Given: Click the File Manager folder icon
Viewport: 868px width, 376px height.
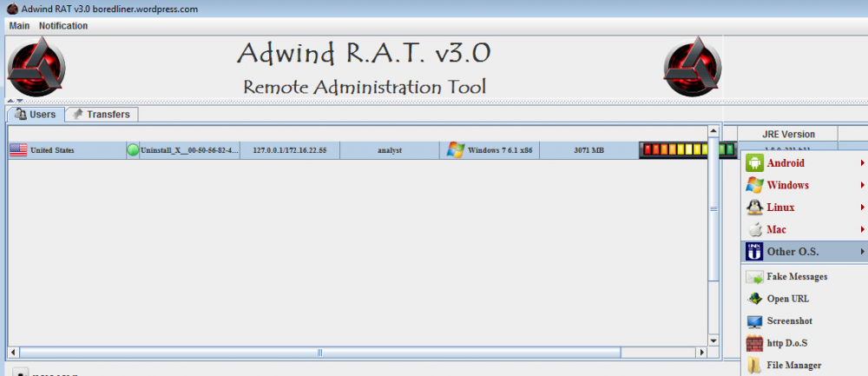Looking at the screenshot, I should [754, 366].
